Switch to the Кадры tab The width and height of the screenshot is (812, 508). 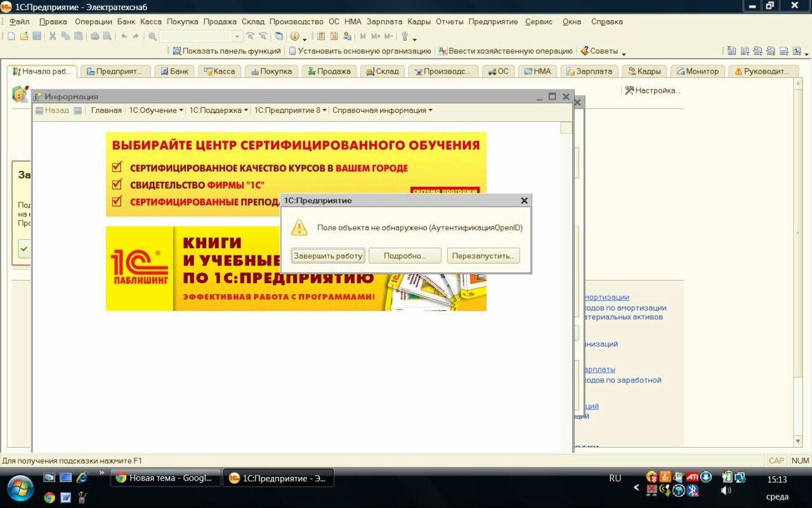pos(644,71)
